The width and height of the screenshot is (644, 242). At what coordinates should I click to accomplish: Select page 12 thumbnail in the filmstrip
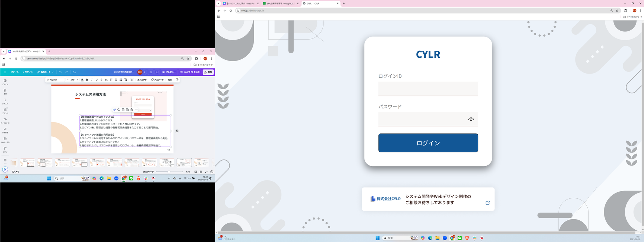(x=114, y=163)
